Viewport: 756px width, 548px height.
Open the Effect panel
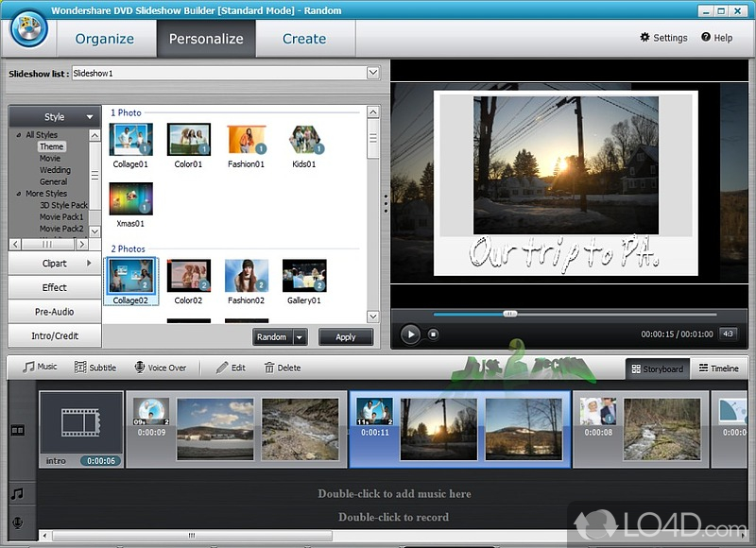coord(55,287)
